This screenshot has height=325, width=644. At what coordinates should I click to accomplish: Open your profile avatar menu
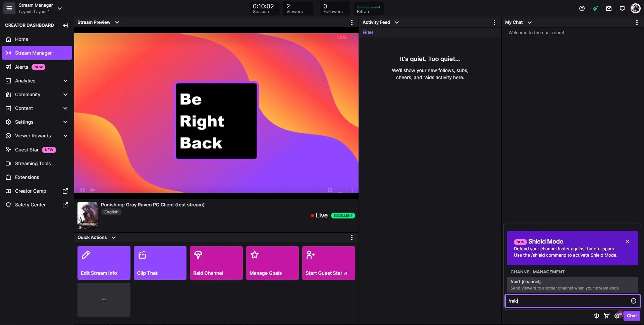pos(635,8)
